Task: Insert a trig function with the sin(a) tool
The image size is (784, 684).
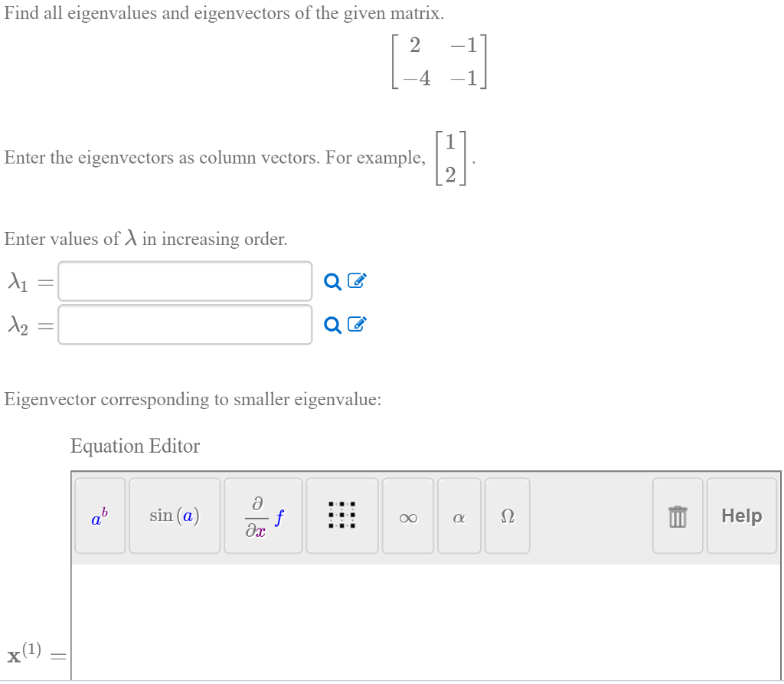Action: [x=175, y=515]
